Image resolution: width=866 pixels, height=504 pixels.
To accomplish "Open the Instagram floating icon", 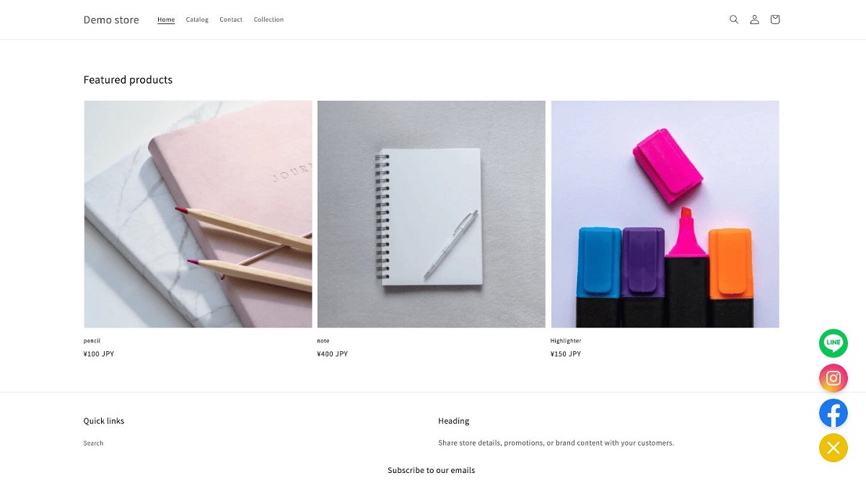I will pyautogui.click(x=834, y=378).
